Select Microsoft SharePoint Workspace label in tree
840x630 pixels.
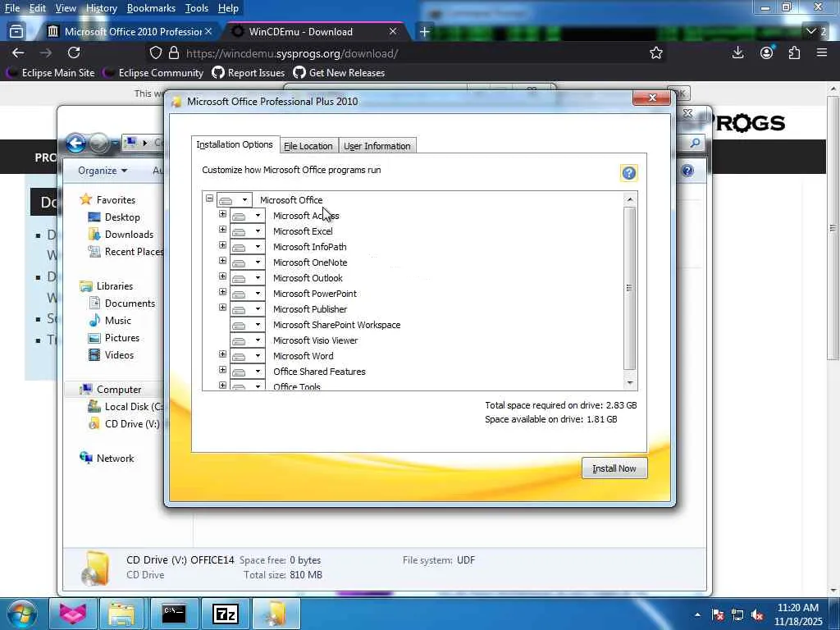pos(336,325)
